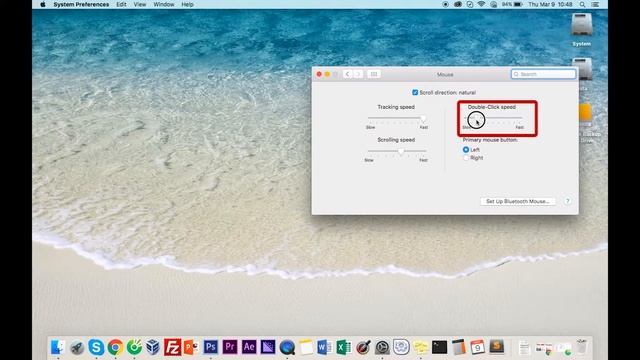Screen dimensions: 640x360
Task: Show all preferences grid button
Action: pos(373,74)
